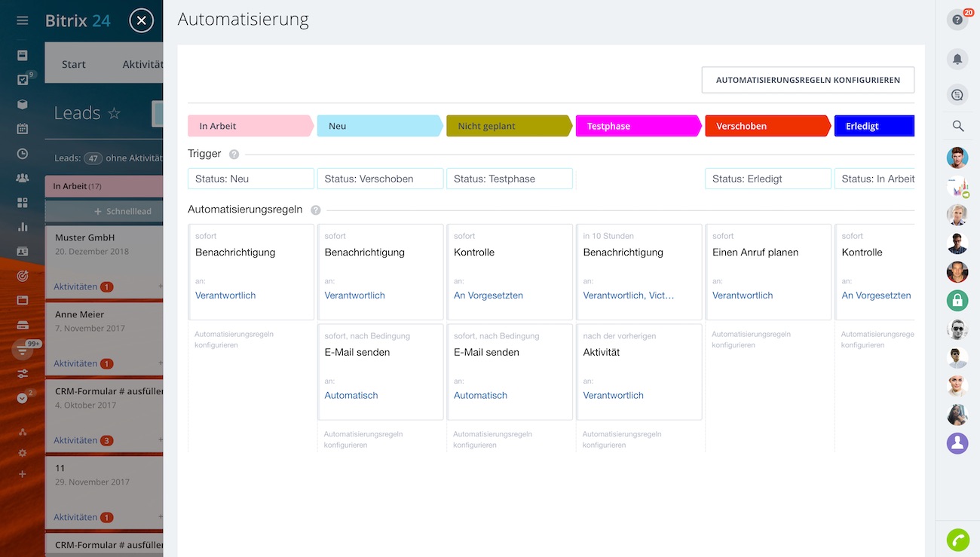980x557 pixels.
Task: Open the Sites window icon in sidebar
Action: 23,300
